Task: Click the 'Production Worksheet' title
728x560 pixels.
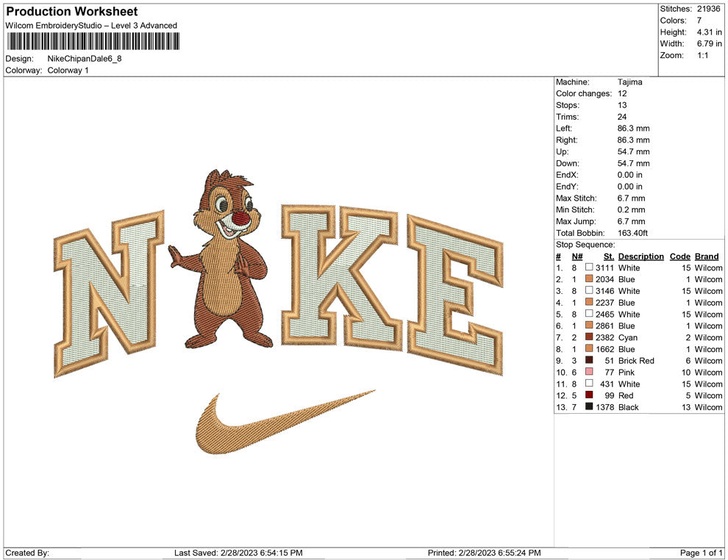Action: [x=72, y=12]
